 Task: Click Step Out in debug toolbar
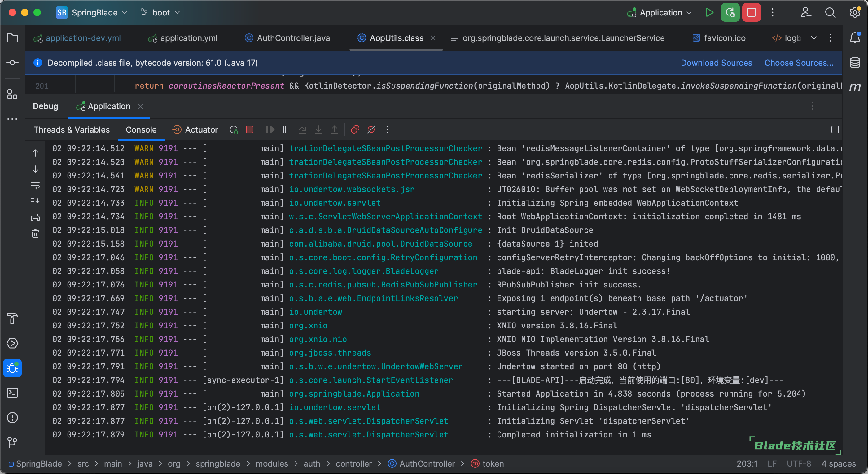(x=335, y=130)
